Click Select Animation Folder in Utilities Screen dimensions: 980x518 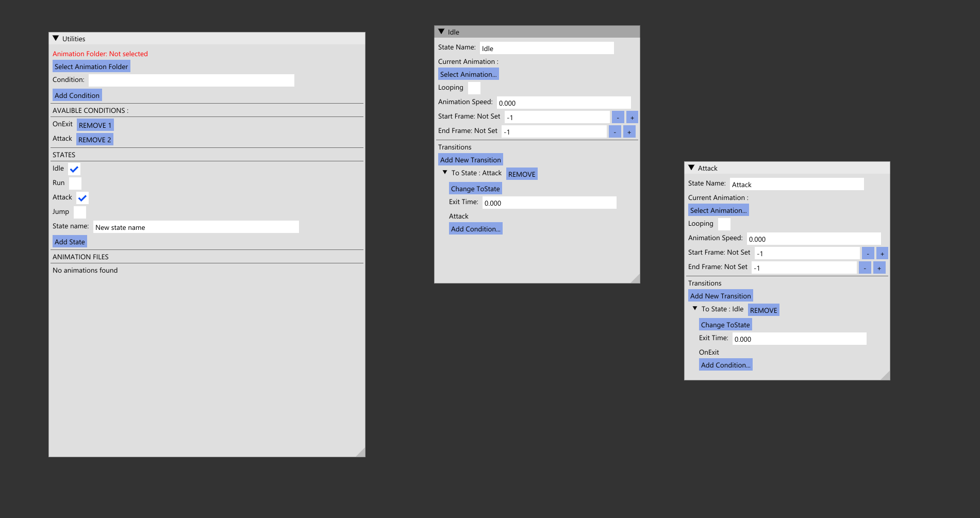click(91, 66)
